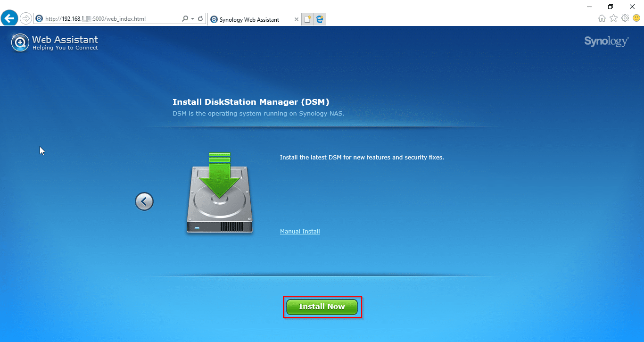The image size is (644, 342).
Task: Click the smiley feedback icon
Action: [636, 18]
